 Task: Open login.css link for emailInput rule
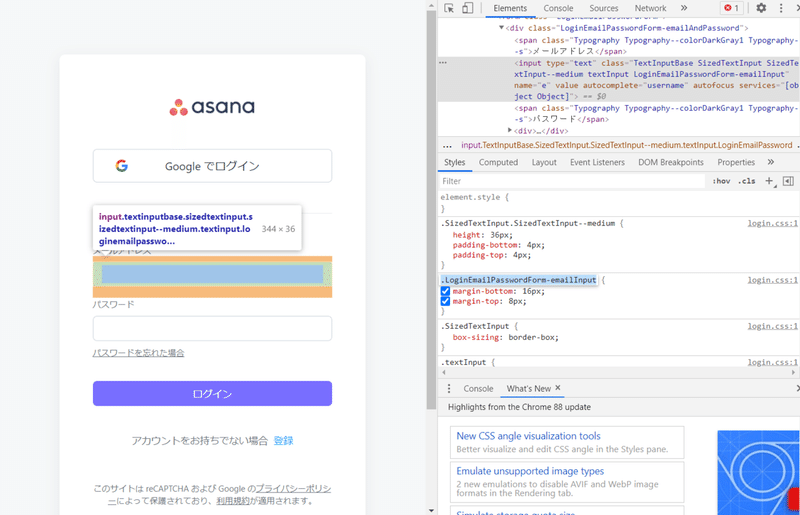coord(772,280)
